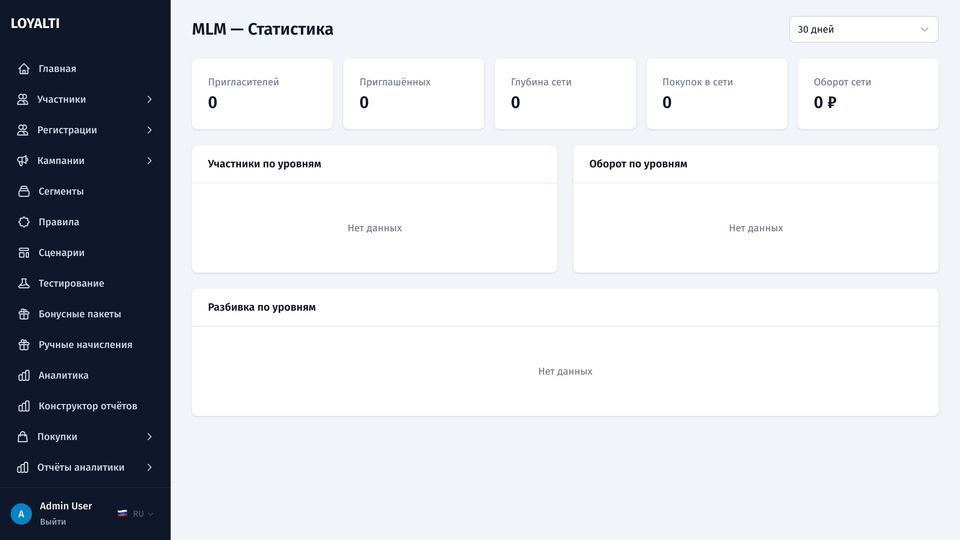Click the gift icon beside Бонусные пакеты
This screenshot has height=540, width=960.
tap(24, 314)
